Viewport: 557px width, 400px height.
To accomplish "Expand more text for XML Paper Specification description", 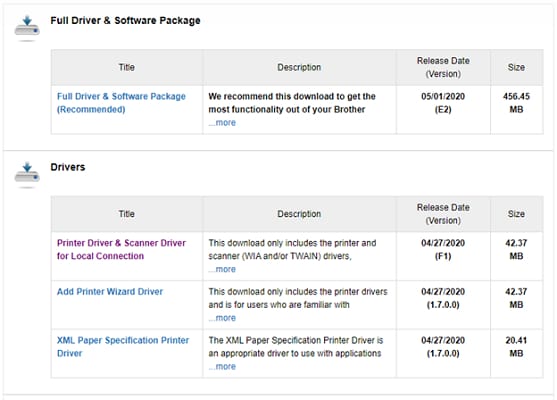I will coord(222,367).
